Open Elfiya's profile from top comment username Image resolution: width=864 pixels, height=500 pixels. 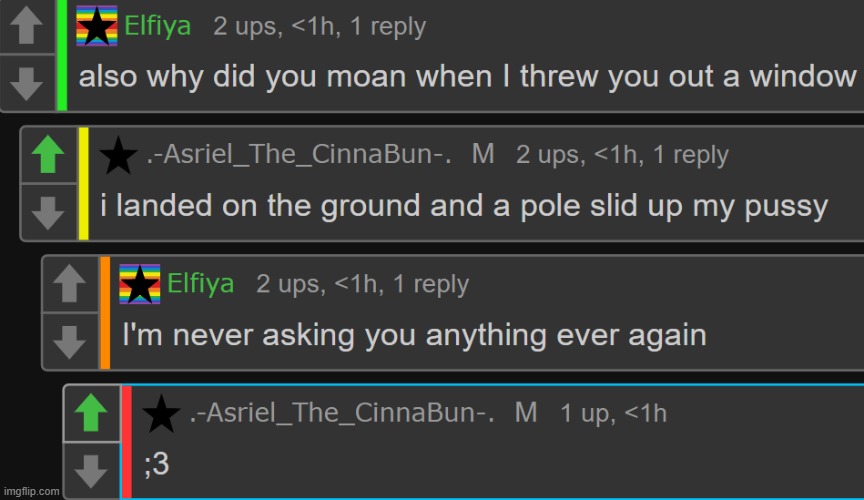pyautogui.click(x=158, y=26)
